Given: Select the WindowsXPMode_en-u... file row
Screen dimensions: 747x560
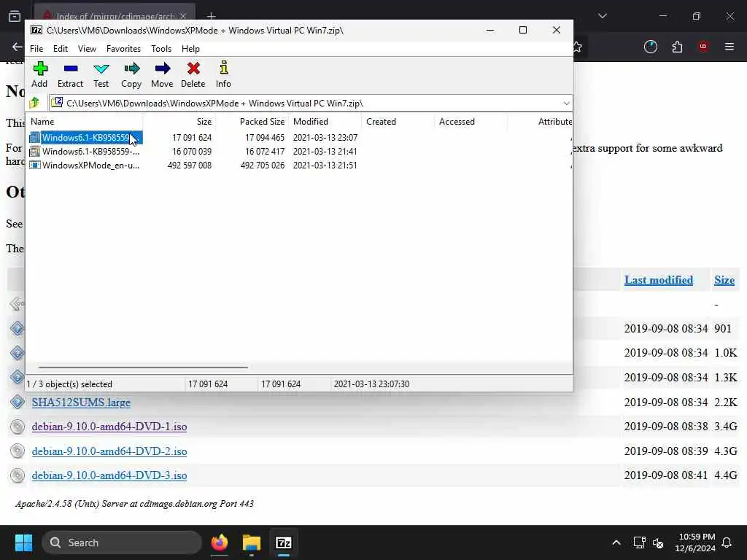Looking at the screenshot, I should point(299,166).
